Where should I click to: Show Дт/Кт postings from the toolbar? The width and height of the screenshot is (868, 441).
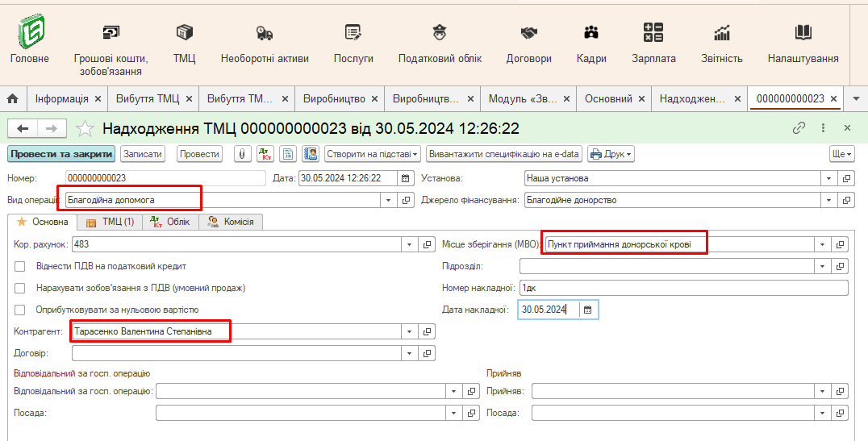pyautogui.click(x=265, y=154)
